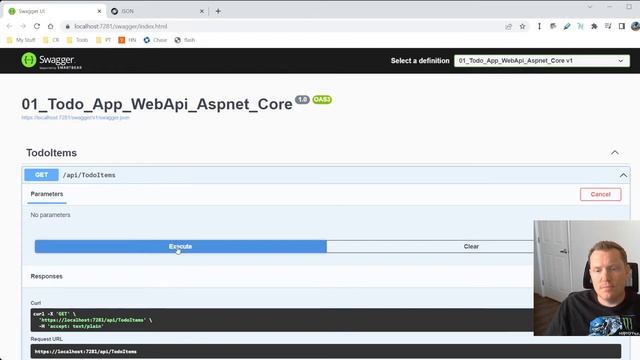Click the OAS3 badge
Screen dimensions: 640x360
tap(322, 100)
